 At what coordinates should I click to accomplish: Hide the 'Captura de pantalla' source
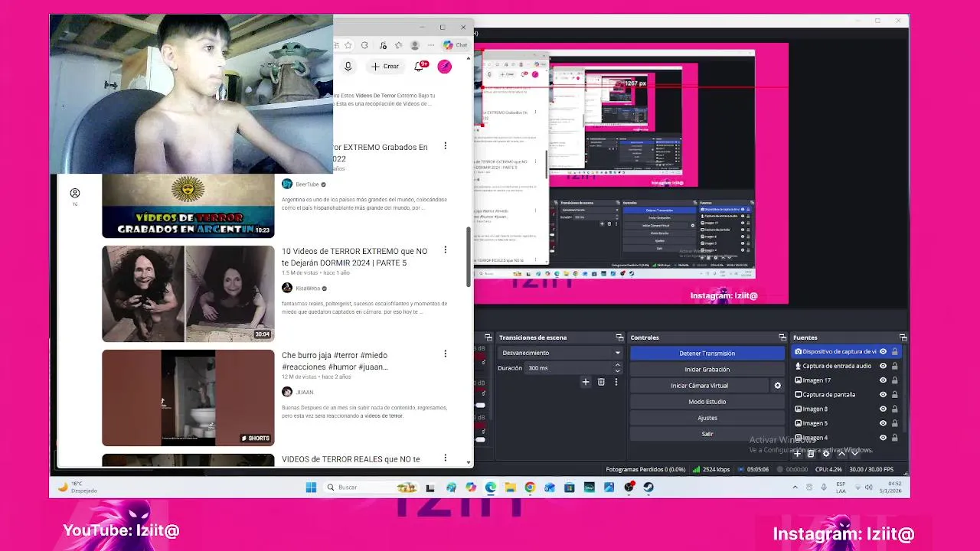[x=883, y=395]
